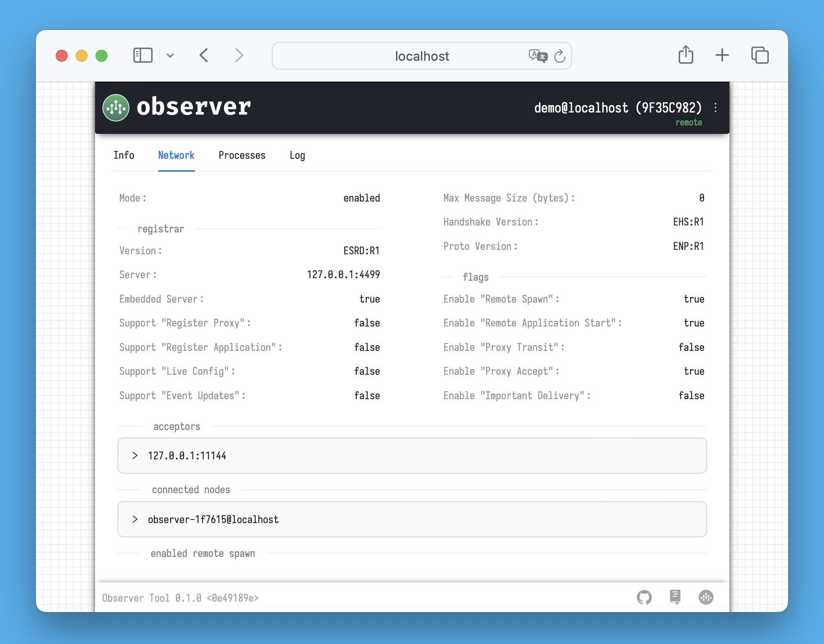
Task: Open the Log tab
Action: pos(297,155)
